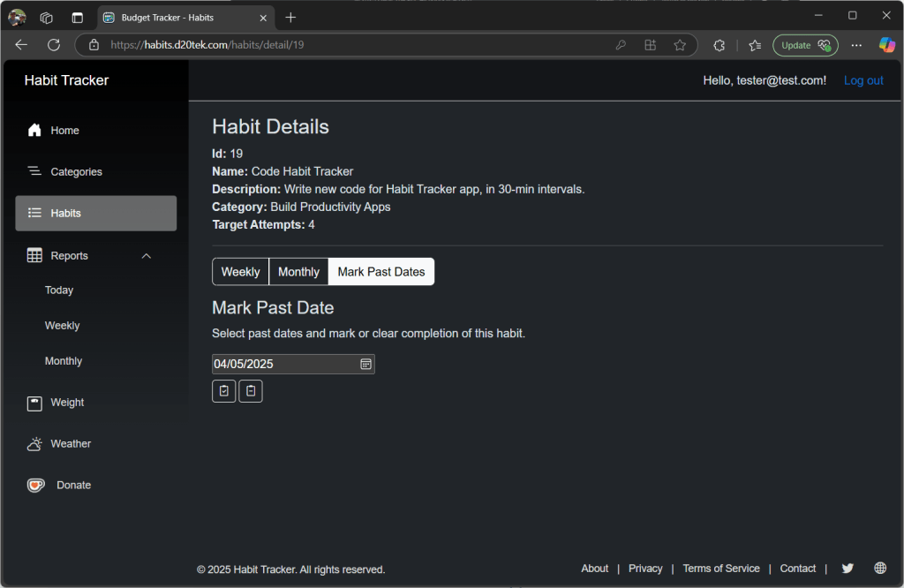Open the Today report in sidebar
This screenshot has height=588, width=904.
pos(59,290)
